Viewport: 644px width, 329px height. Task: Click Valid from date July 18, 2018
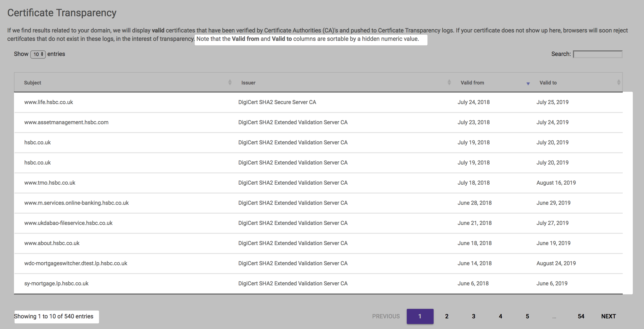click(474, 183)
